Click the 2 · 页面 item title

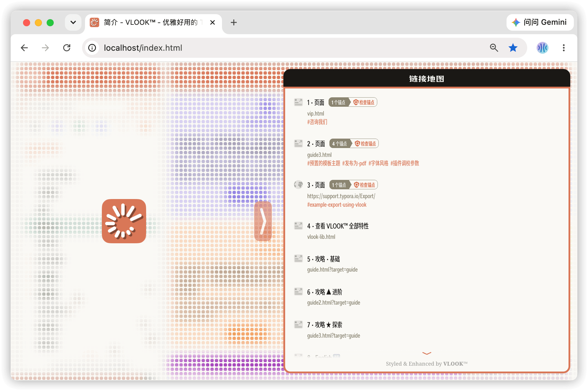tap(316, 144)
